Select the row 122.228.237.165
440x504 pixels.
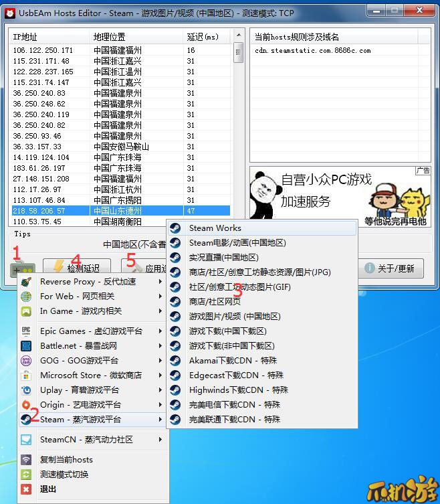[121, 72]
